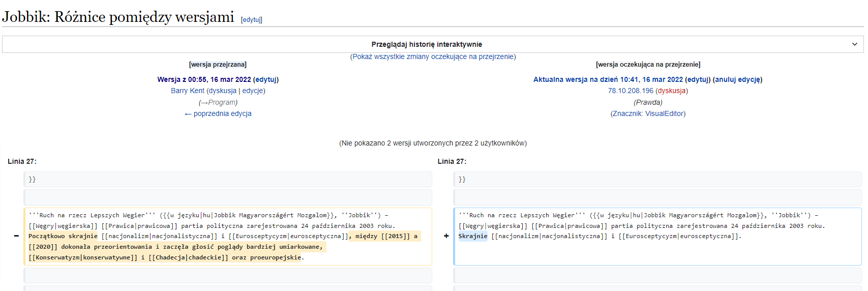View Barry Kent edycje contributions
Screen dimensions: 868x291
[253, 91]
